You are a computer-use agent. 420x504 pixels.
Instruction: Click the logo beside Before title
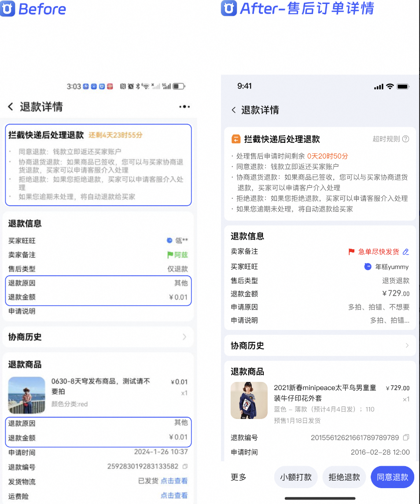point(7,8)
